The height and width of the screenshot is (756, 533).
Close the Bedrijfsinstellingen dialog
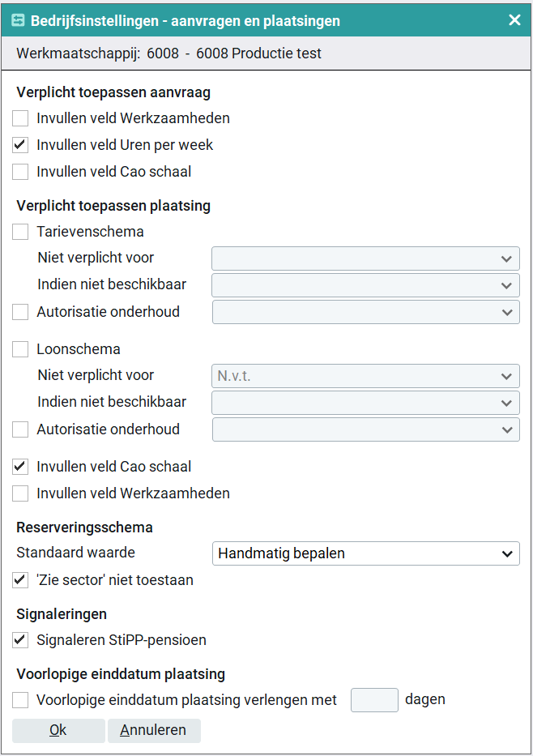tap(514, 20)
